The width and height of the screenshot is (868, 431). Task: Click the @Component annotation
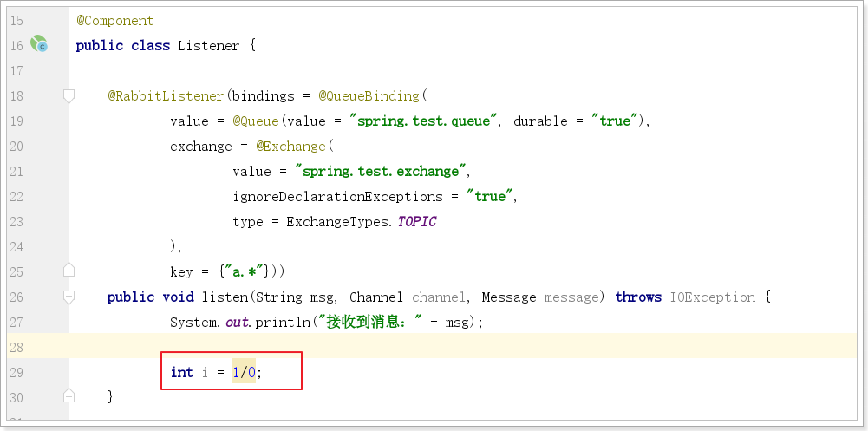[115, 21]
